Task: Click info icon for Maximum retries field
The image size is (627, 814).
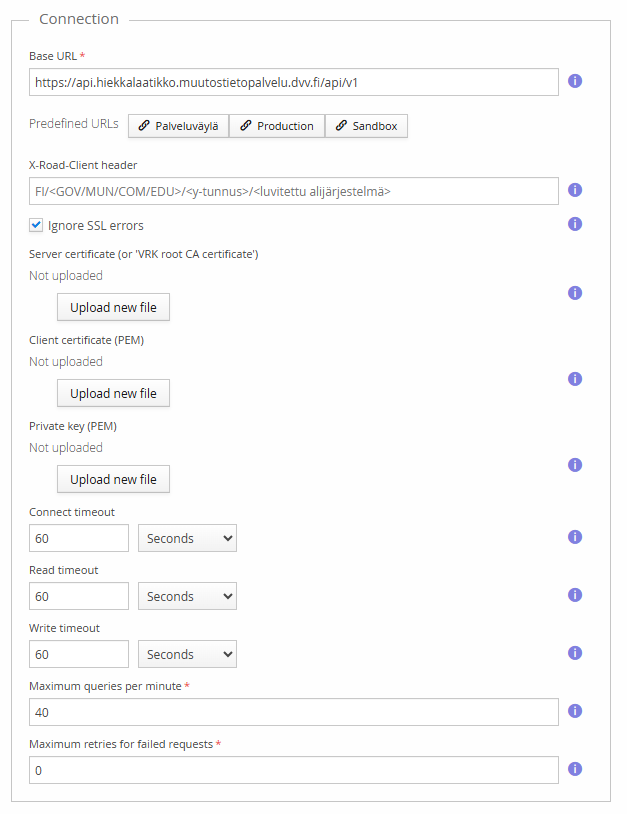Action: point(575,769)
